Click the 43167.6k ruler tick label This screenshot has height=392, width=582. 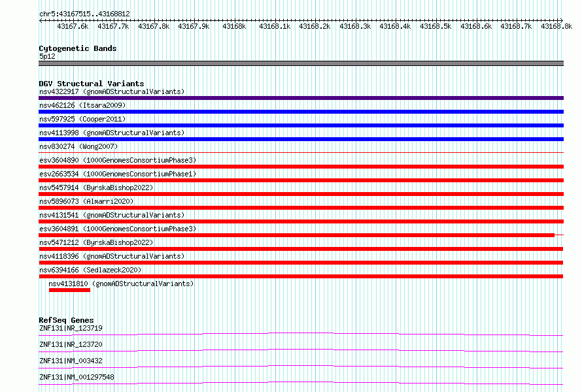click(x=73, y=26)
